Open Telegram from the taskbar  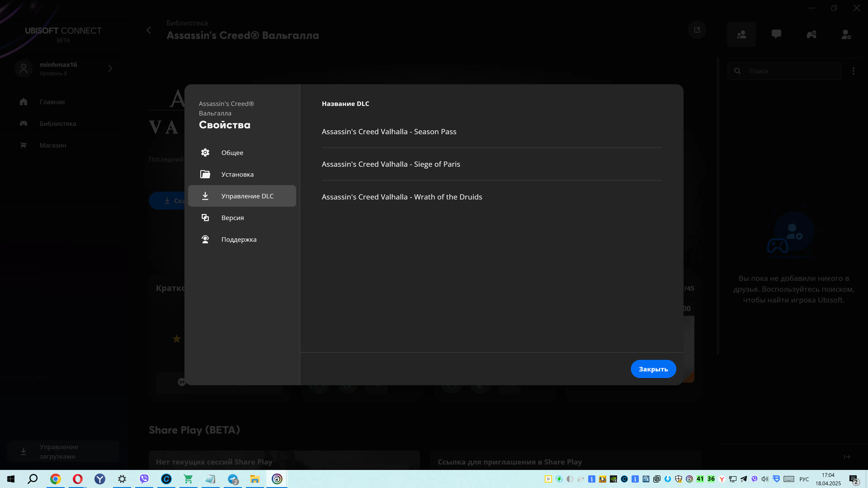[233, 479]
